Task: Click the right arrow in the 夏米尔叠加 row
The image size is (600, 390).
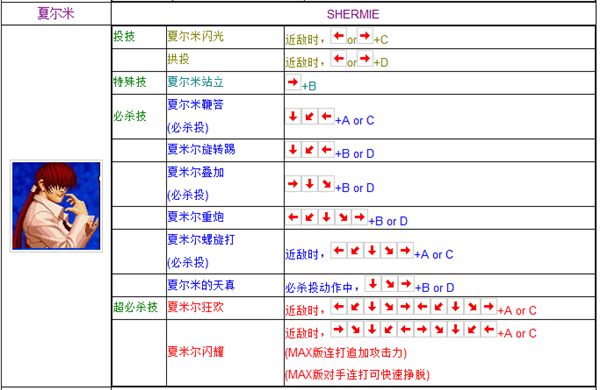Action: [293, 184]
